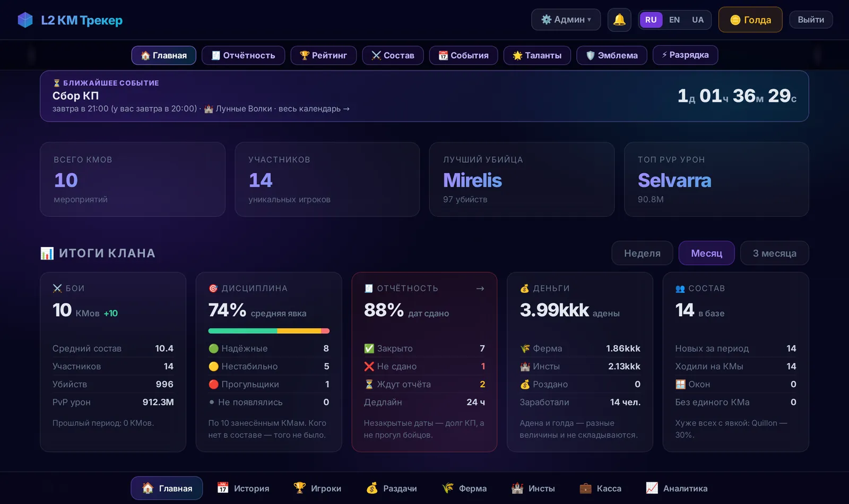Click the Голда button
Screen dimensions: 849x504
coord(750,20)
